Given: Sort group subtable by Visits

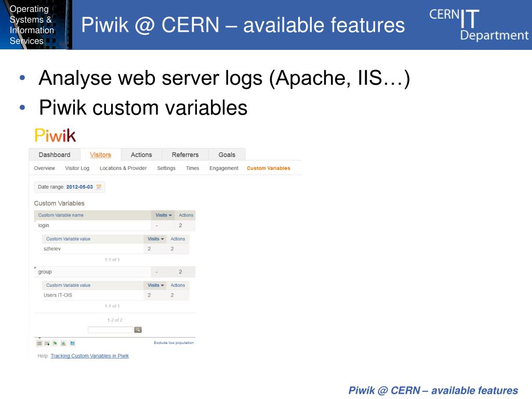Looking at the screenshot, I should 156,285.
